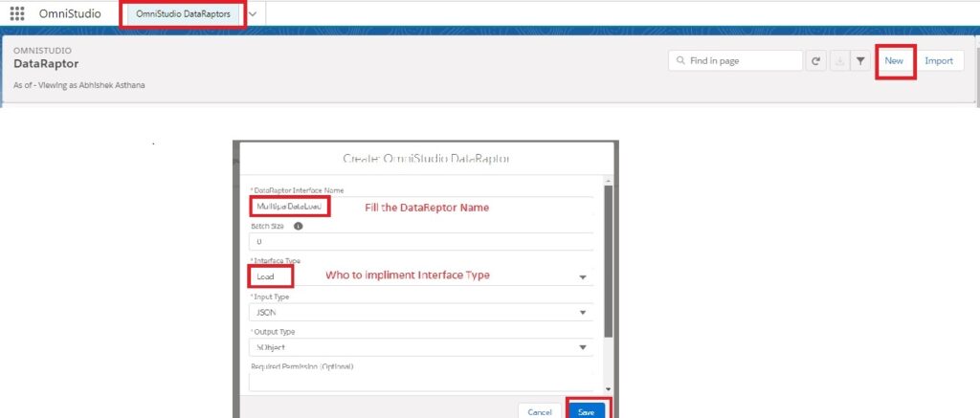Expand the navigation tab chevron menu
Image resolution: width=980 pixels, height=418 pixels.
coord(253,13)
